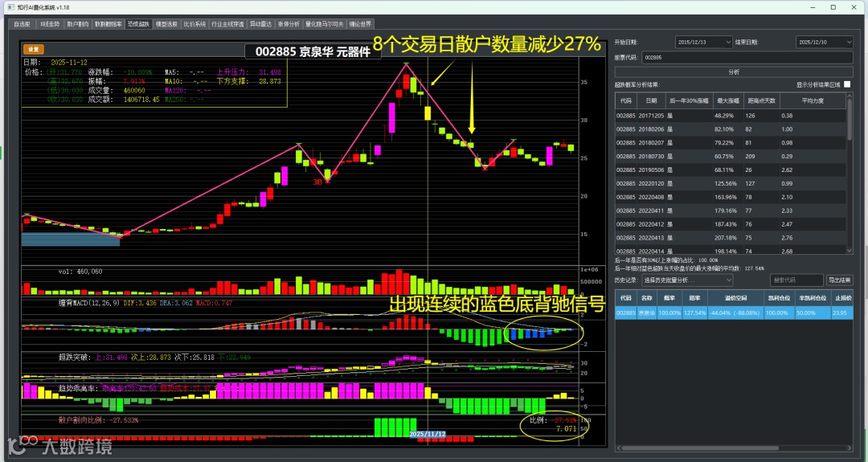Click the 凯利仓位 column header

click(778, 297)
